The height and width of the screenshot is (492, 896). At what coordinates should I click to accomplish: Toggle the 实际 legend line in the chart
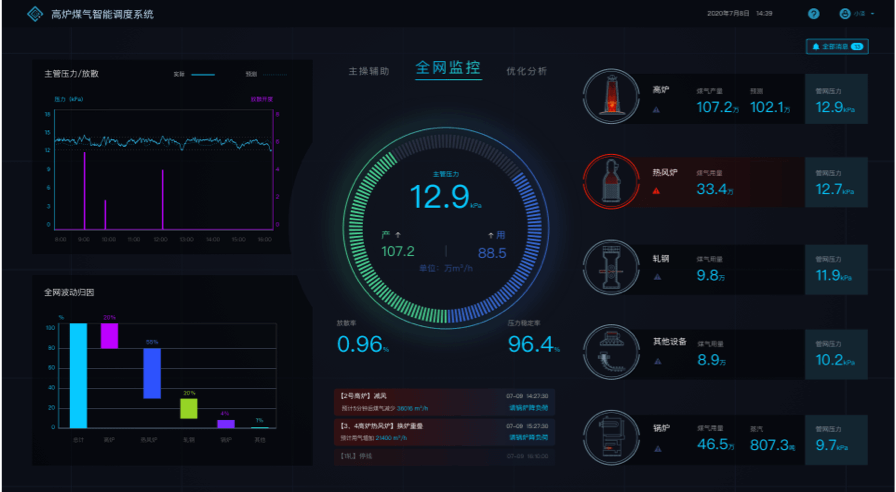pyautogui.click(x=202, y=74)
